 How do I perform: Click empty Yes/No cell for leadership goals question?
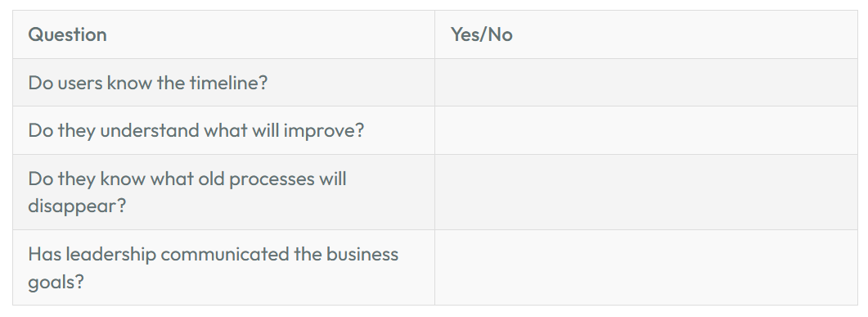pyautogui.click(x=646, y=268)
